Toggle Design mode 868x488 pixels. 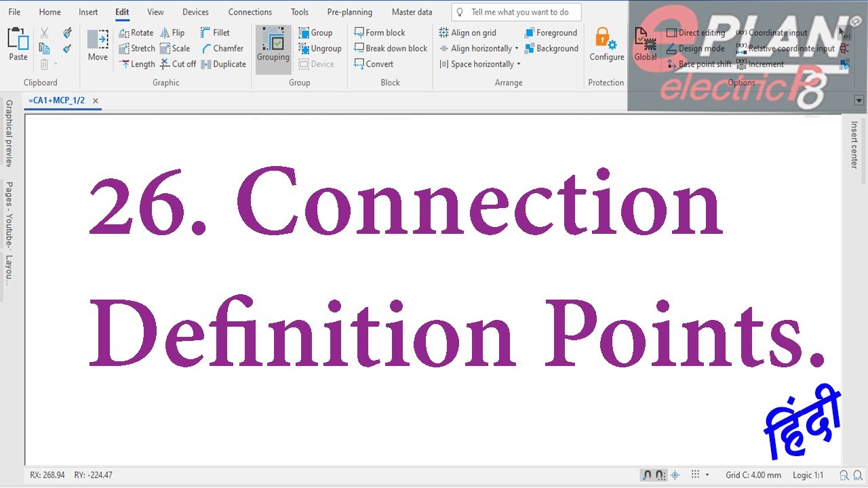pos(695,48)
